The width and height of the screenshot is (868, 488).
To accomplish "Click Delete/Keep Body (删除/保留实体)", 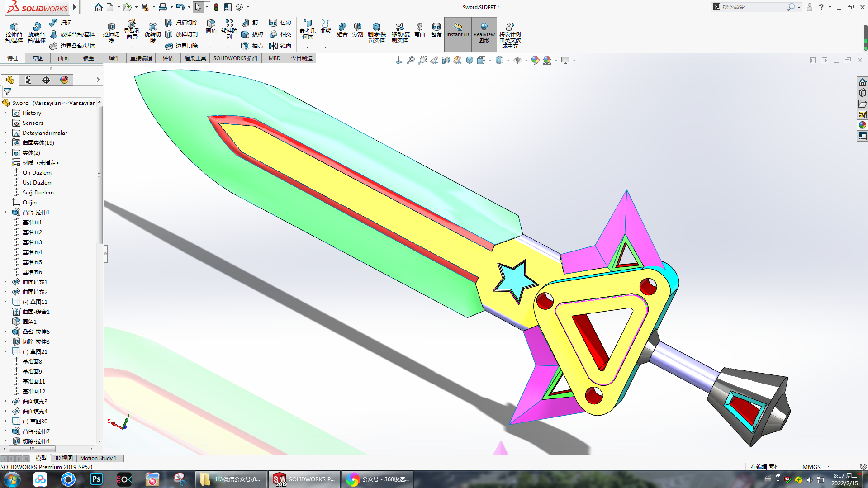I will [376, 33].
